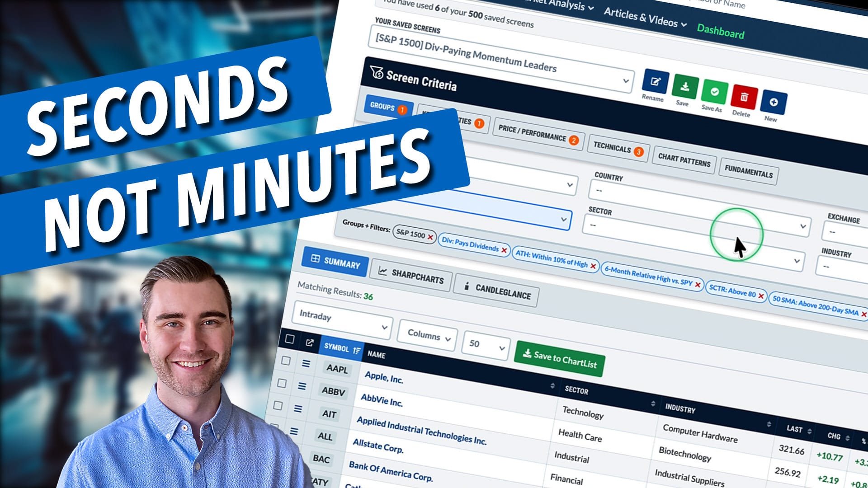This screenshot has height=488, width=868.
Task: Switch to the Groups criteria tab
Action: [388, 107]
